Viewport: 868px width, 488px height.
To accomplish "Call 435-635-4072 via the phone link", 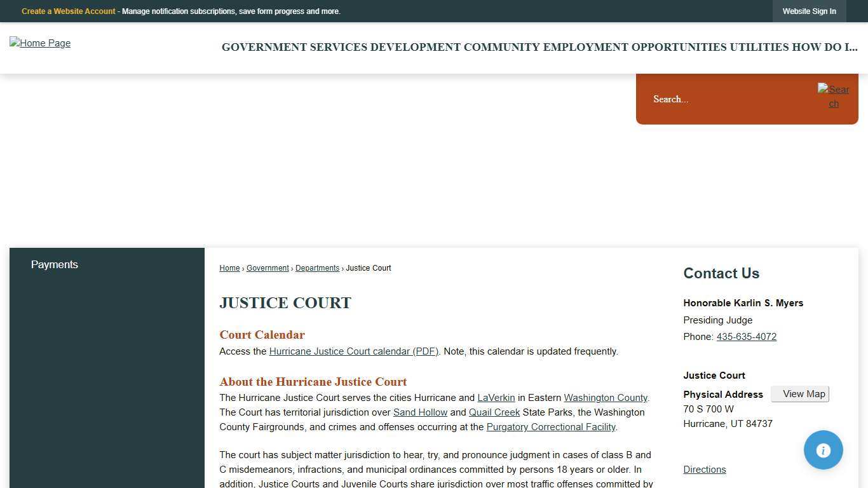I will [746, 337].
